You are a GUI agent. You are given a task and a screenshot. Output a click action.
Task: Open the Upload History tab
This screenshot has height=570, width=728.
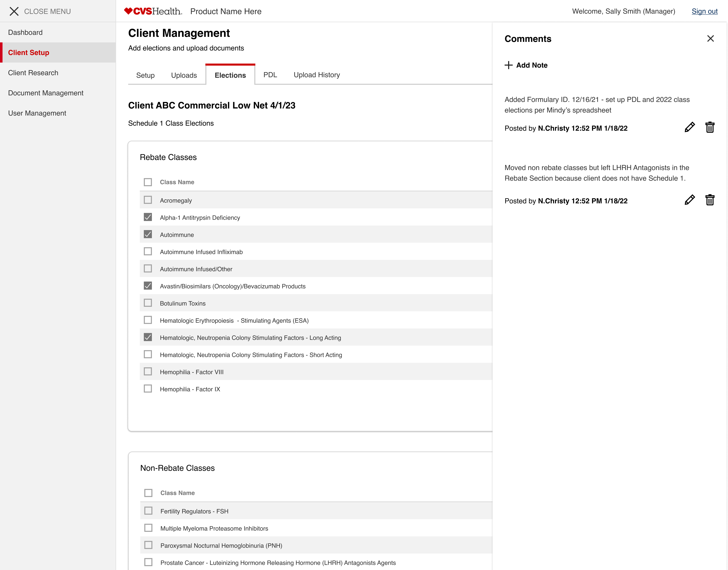(316, 75)
